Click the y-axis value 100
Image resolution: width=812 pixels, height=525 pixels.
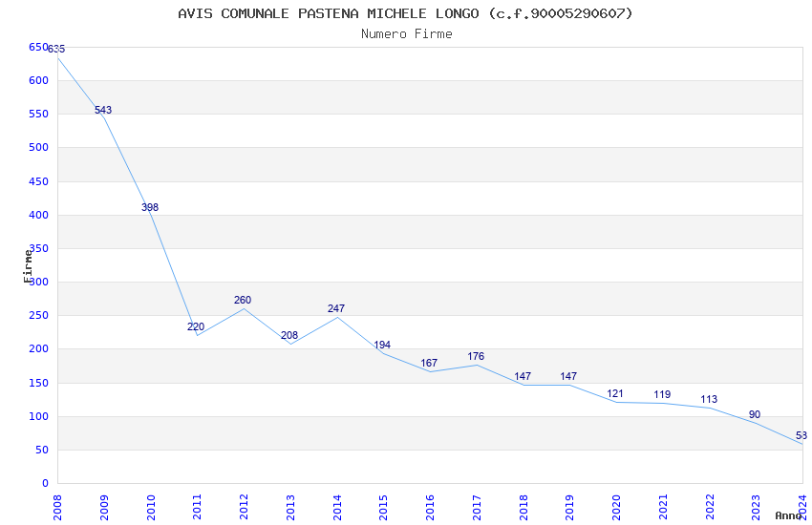click(38, 416)
